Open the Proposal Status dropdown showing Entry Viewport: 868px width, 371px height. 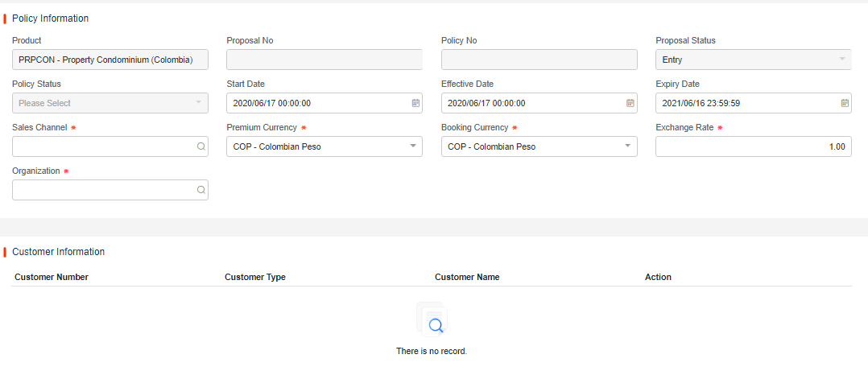click(x=753, y=60)
